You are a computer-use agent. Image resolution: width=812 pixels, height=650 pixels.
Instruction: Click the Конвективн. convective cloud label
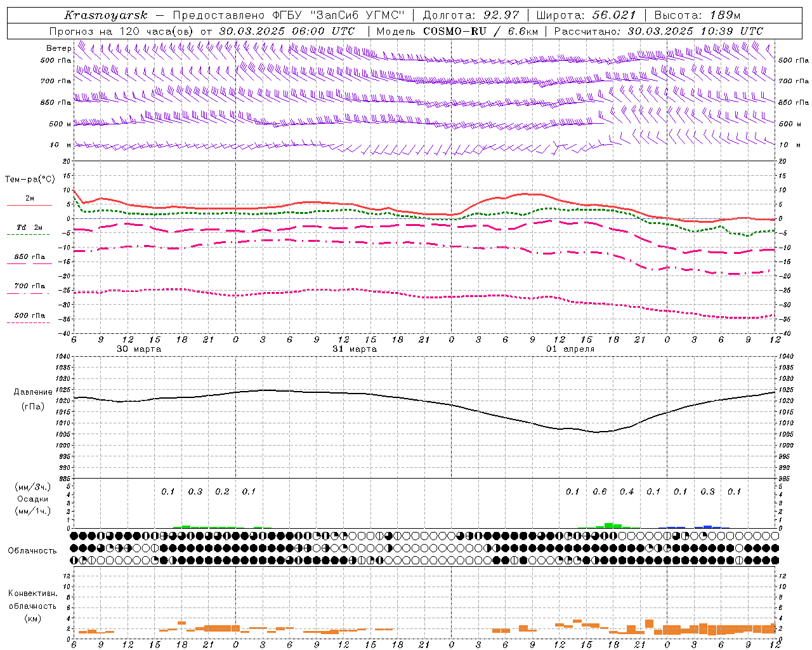click(x=32, y=594)
